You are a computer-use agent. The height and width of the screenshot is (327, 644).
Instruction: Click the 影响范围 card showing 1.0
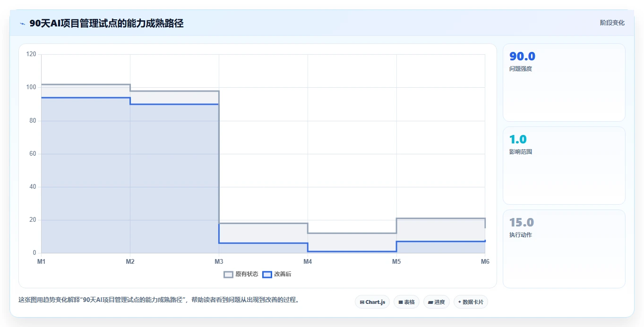click(564, 166)
